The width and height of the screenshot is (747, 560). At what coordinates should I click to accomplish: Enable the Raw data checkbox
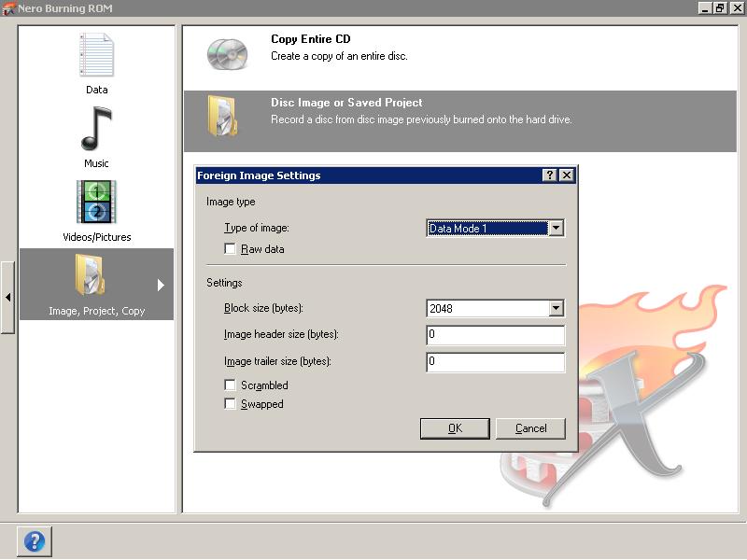pyautogui.click(x=230, y=248)
